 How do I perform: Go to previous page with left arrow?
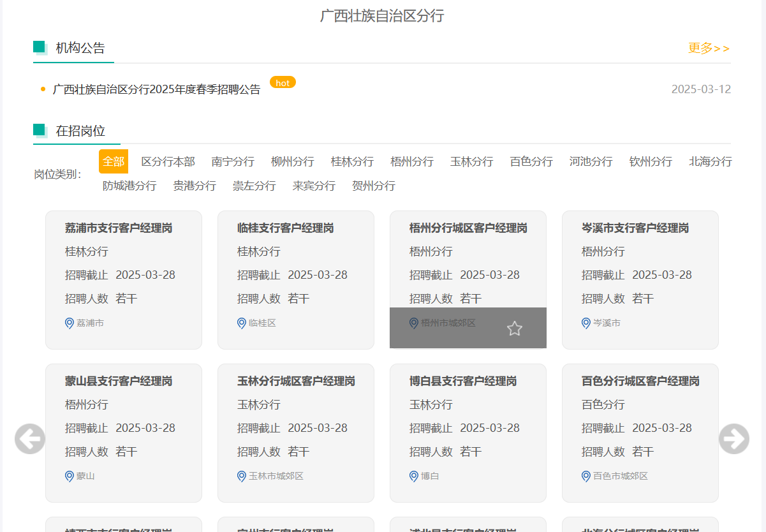30,439
